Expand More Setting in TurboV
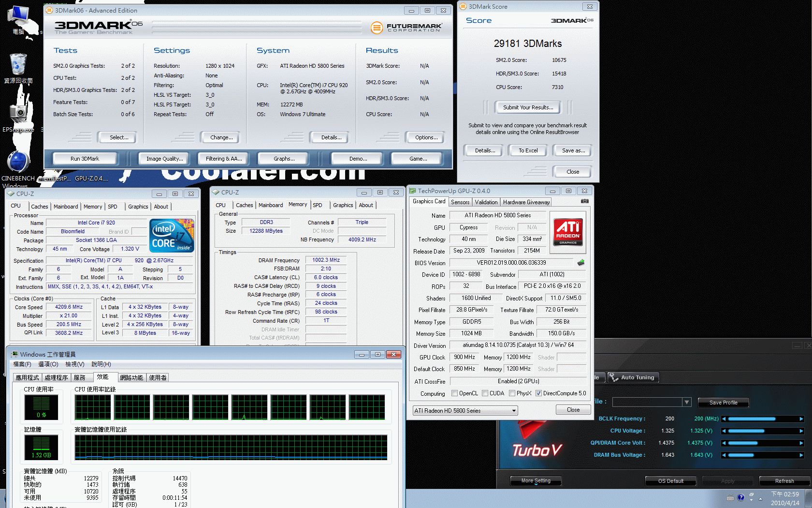 click(536, 480)
